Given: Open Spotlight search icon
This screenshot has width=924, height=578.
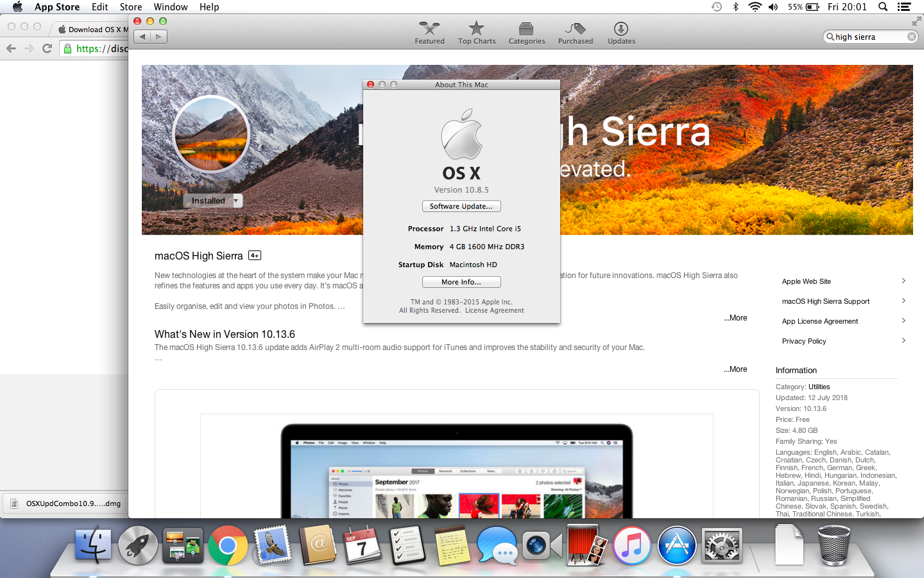Looking at the screenshot, I should click(x=883, y=7).
